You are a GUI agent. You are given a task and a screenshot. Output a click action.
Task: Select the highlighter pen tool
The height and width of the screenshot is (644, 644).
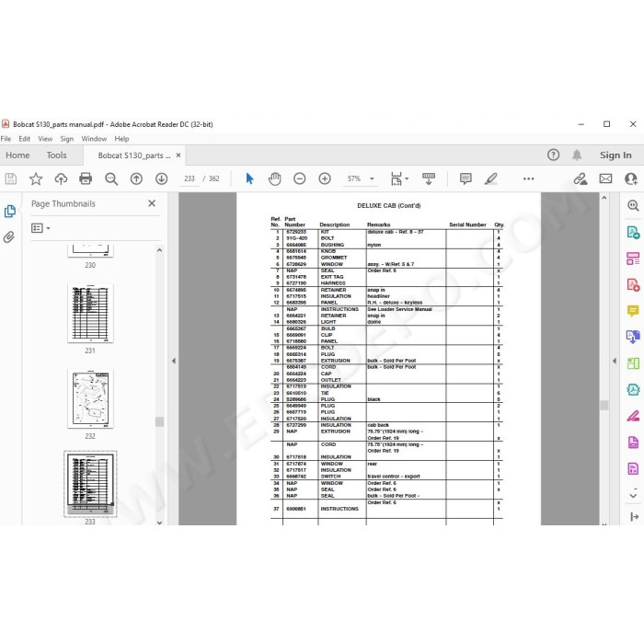pos(490,178)
